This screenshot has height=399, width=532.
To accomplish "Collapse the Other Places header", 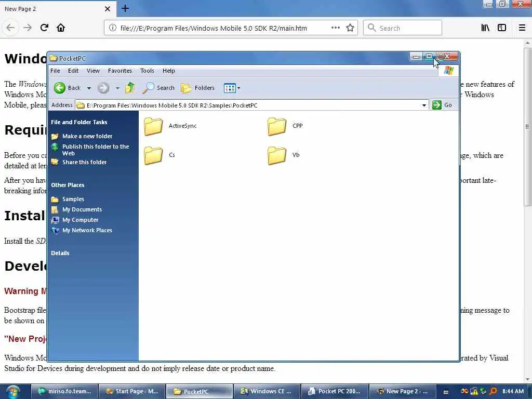I will click(x=68, y=185).
